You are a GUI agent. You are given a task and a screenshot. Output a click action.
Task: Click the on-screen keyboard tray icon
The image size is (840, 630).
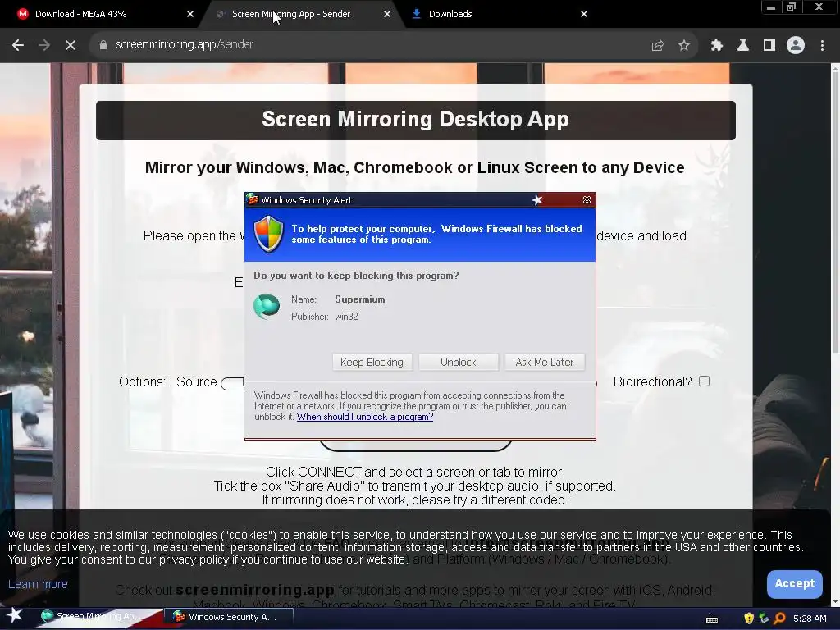coord(712,619)
